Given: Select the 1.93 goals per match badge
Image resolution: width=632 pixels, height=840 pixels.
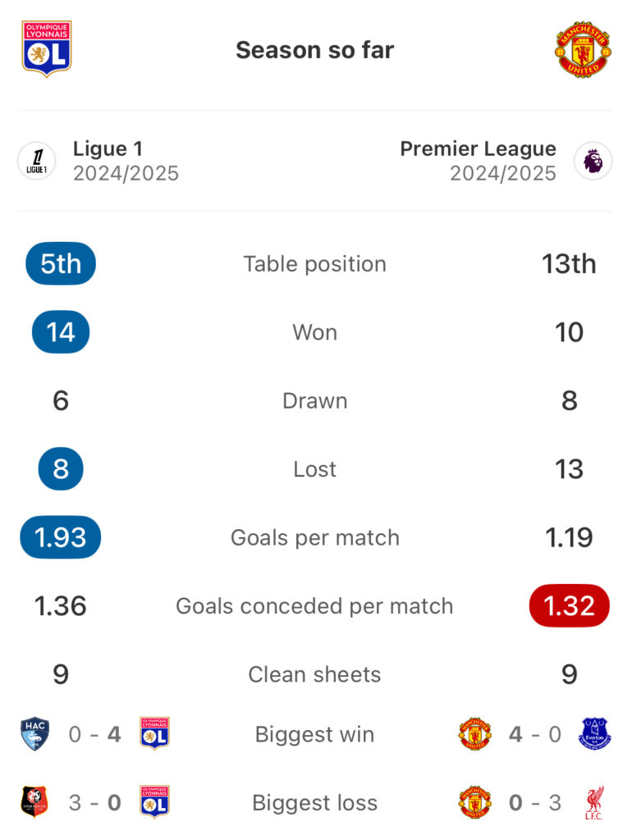Looking at the screenshot, I should [61, 537].
